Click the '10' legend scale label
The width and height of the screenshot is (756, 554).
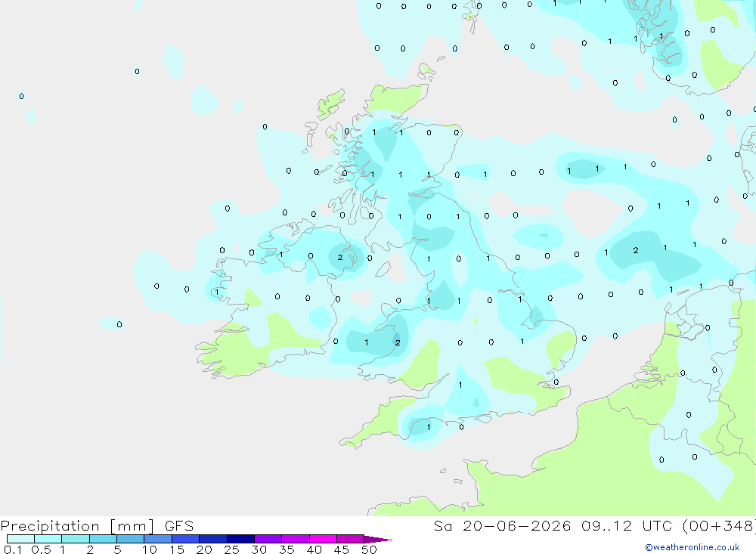click(150, 549)
